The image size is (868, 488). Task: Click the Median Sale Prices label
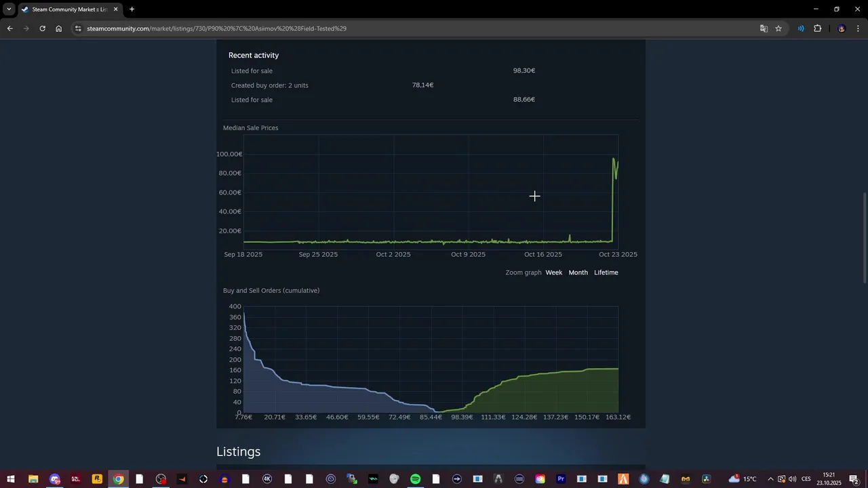click(251, 128)
